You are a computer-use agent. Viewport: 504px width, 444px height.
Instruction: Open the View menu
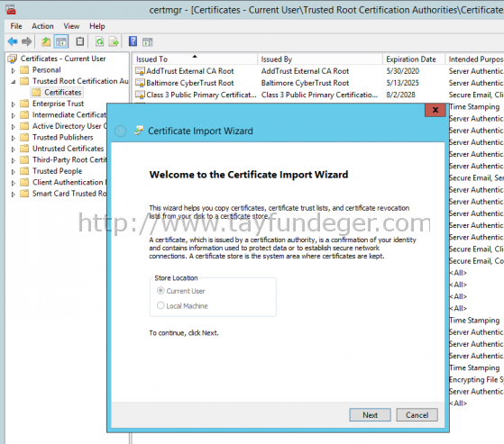(71, 26)
